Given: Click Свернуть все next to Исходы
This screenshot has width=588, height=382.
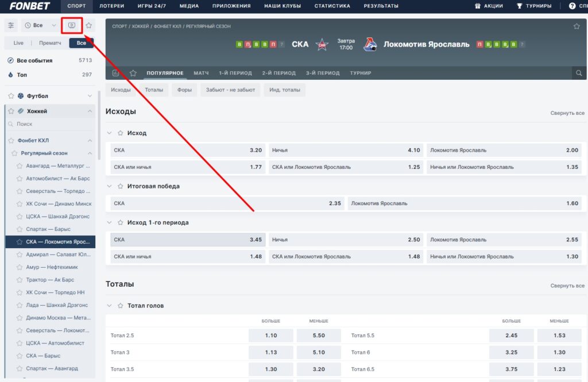Looking at the screenshot, I should [567, 113].
